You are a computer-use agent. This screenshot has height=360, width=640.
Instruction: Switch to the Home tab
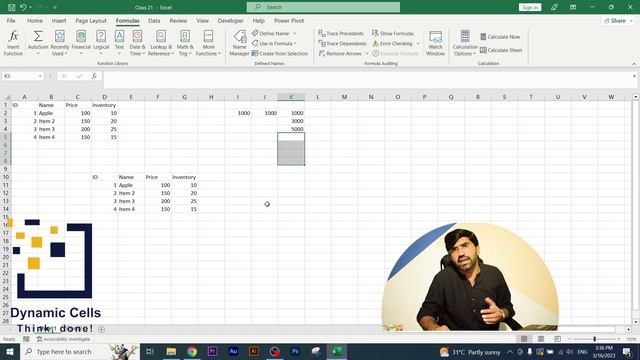(35, 20)
